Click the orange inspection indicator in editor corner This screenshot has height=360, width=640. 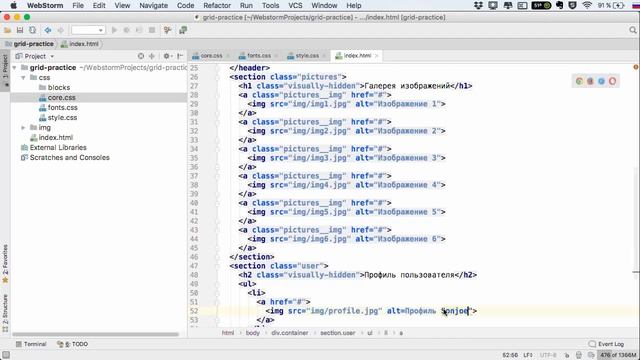coord(636,67)
